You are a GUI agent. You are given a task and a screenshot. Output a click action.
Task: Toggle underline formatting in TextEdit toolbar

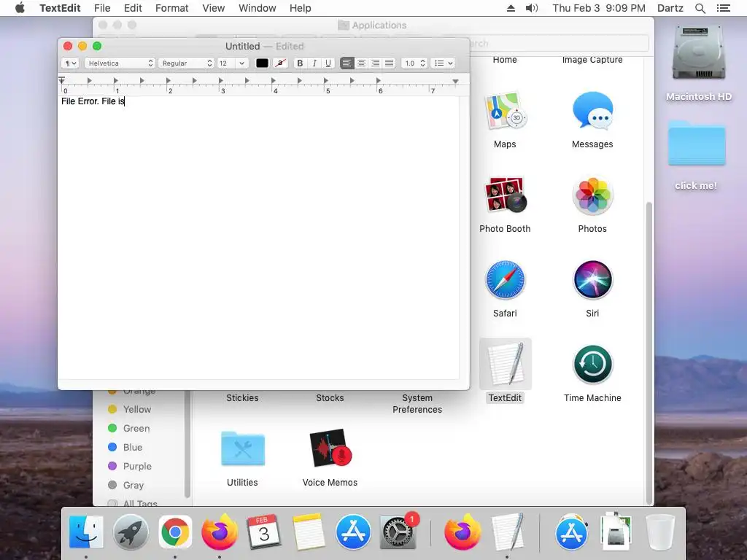tap(328, 63)
